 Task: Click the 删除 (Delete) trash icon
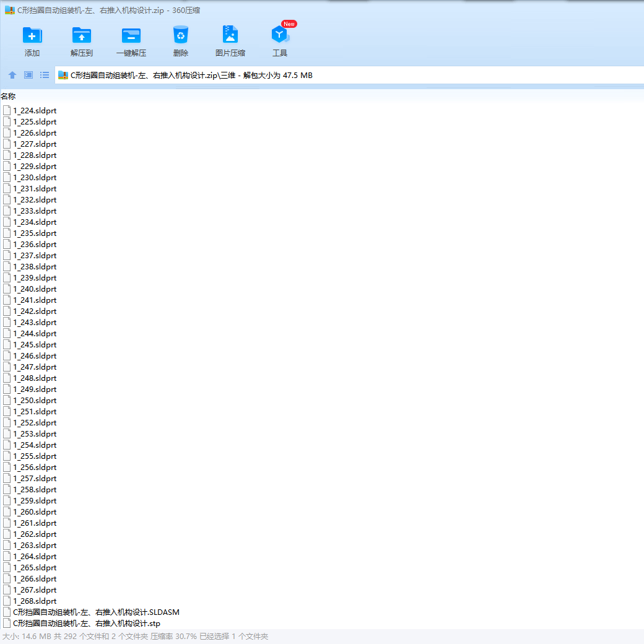181,35
